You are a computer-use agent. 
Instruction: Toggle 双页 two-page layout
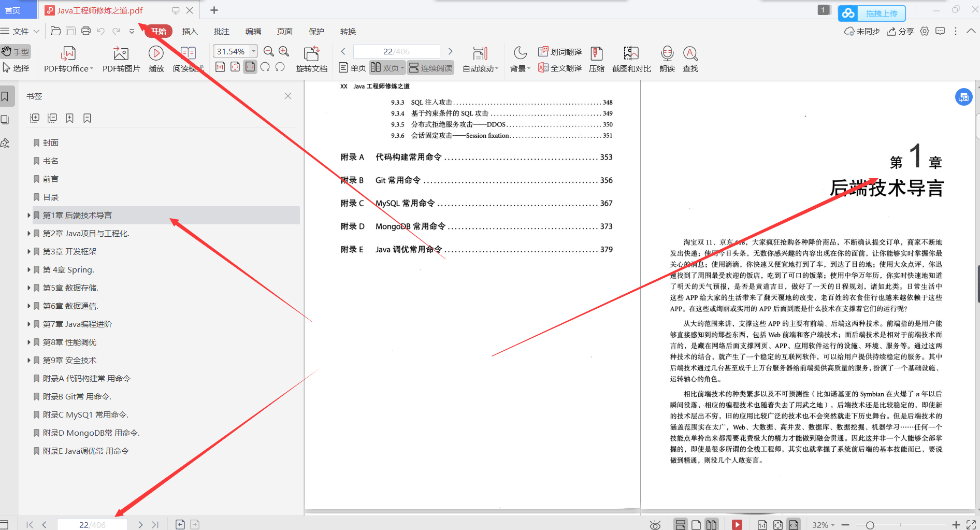[387, 68]
